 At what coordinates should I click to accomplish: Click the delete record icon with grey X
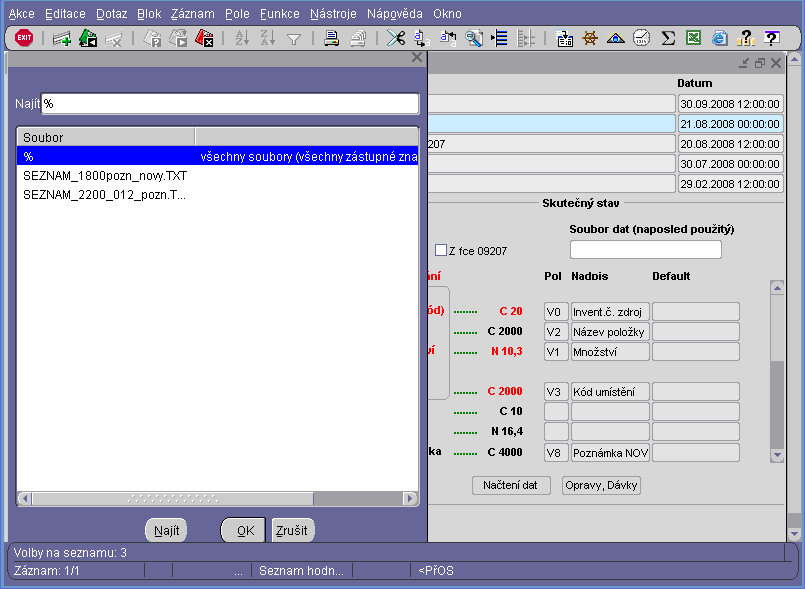click(113, 39)
